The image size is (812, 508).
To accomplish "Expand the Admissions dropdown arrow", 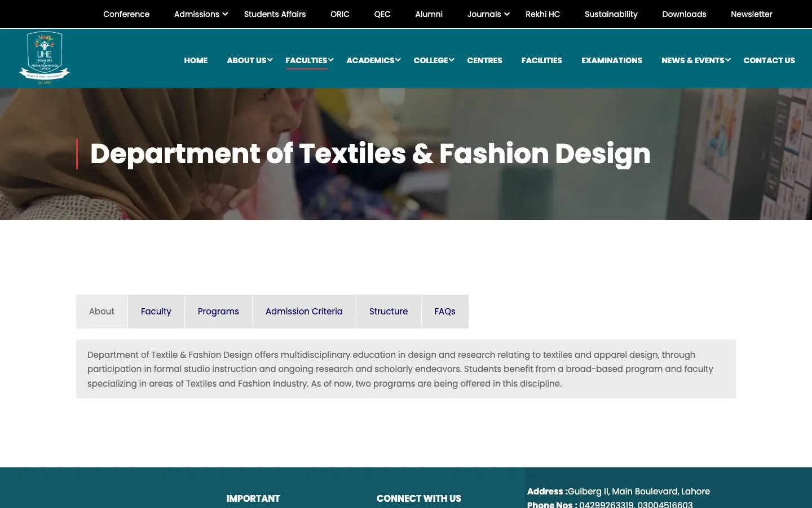I will [226, 14].
